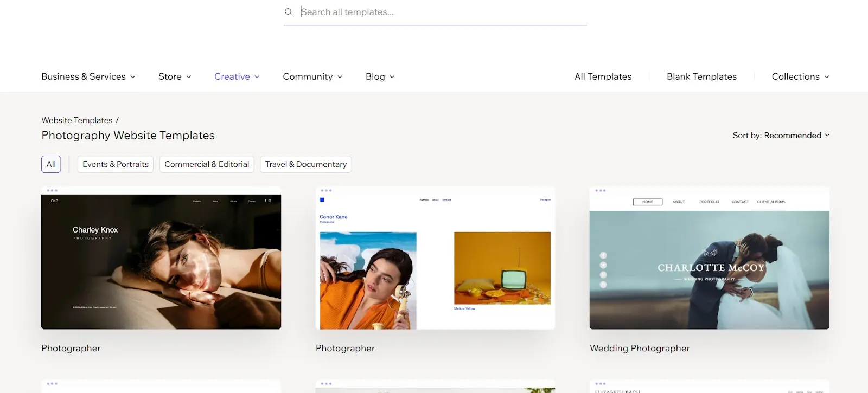Image resolution: width=868 pixels, height=393 pixels.
Task: Expand the Store category dropdown
Action: click(175, 76)
